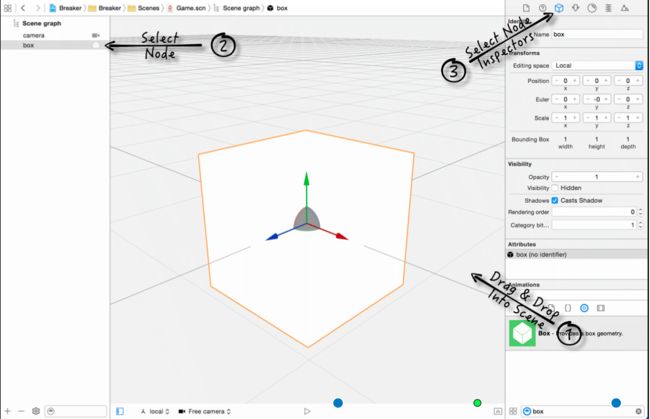Go forward with the right chevron
This screenshot has width=650, height=419.
(x=38, y=8)
